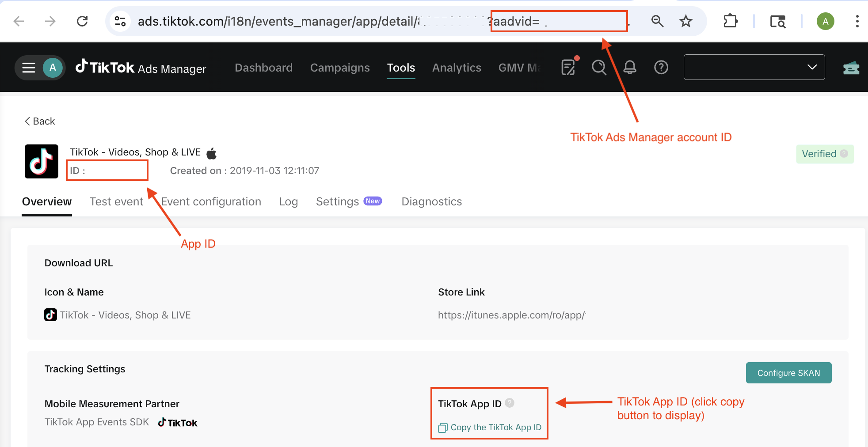Click the Configure SKAN button

788,372
